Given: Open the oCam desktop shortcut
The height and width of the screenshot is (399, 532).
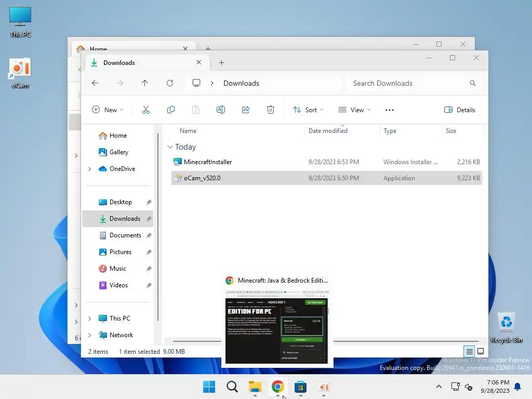Looking at the screenshot, I should tap(20, 73).
